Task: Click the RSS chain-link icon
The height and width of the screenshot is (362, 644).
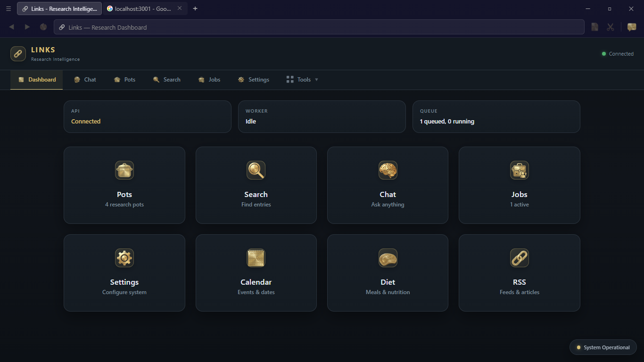Action: click(x=519, y=258)
